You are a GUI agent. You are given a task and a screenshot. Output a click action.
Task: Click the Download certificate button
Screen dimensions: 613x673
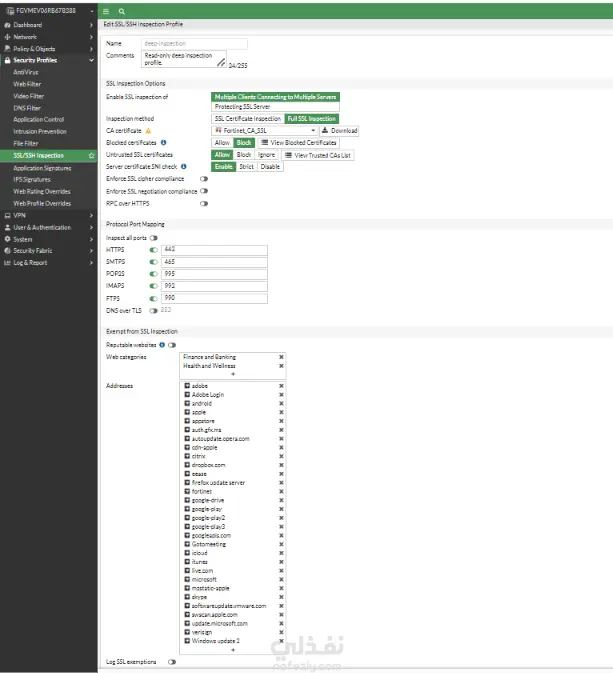coord(339,130)
